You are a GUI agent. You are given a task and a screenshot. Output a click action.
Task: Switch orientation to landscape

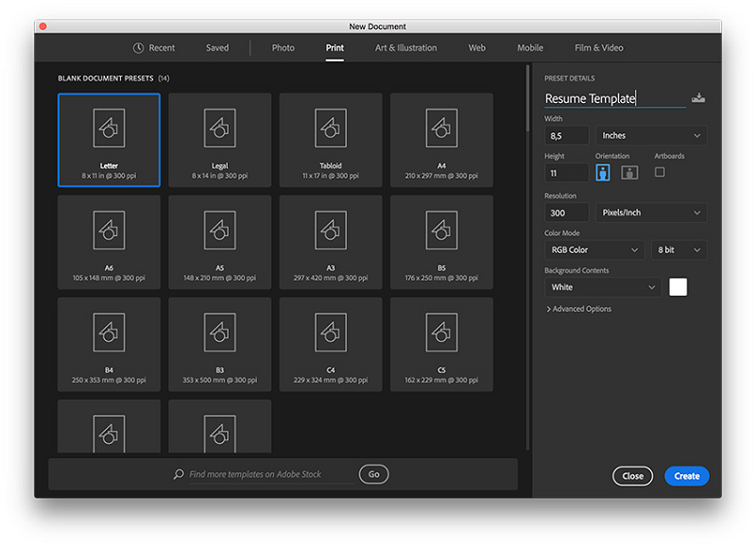[629, 173]
